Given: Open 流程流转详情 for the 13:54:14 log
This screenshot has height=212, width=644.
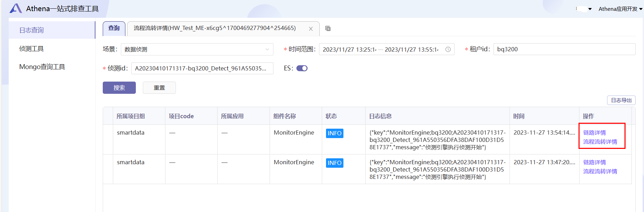Looking at the screenshot, I should (600, 142).
